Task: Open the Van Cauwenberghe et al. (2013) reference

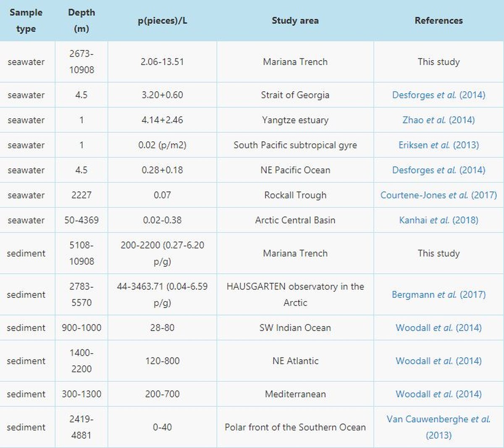Action: [438, 427]
